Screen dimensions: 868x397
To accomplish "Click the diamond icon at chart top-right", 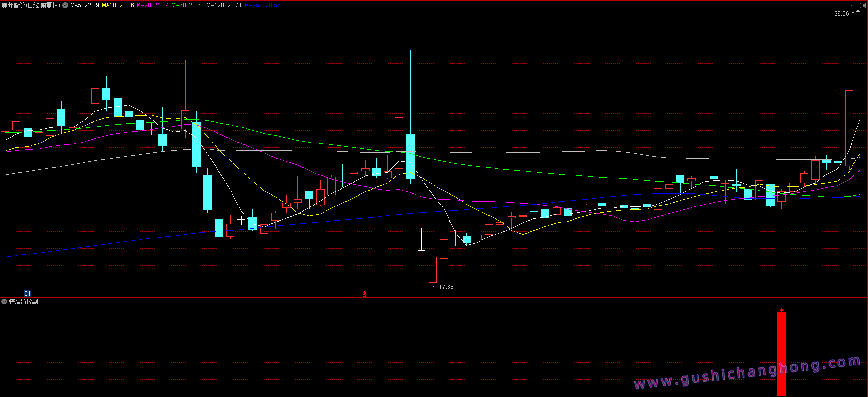I will (x=853, y=5).
